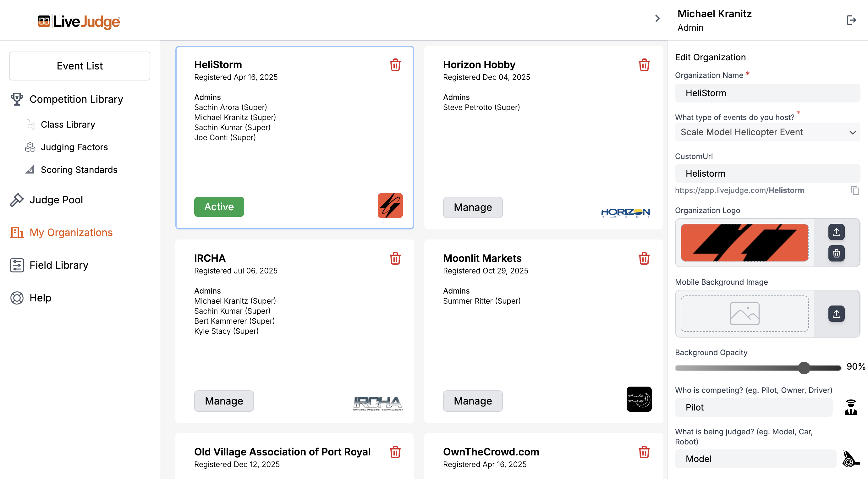Click the logout icon beside Michael Kranitz

[851, 20]
